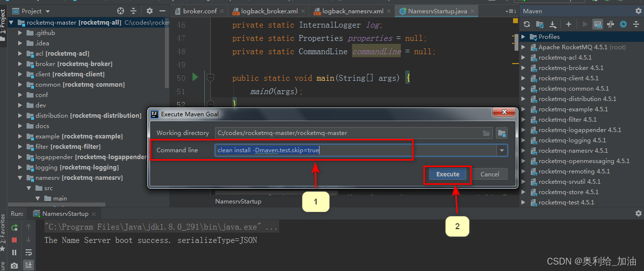Pause program output in Run panel
The height and width of the screenshot is (271, 644).
14,253
